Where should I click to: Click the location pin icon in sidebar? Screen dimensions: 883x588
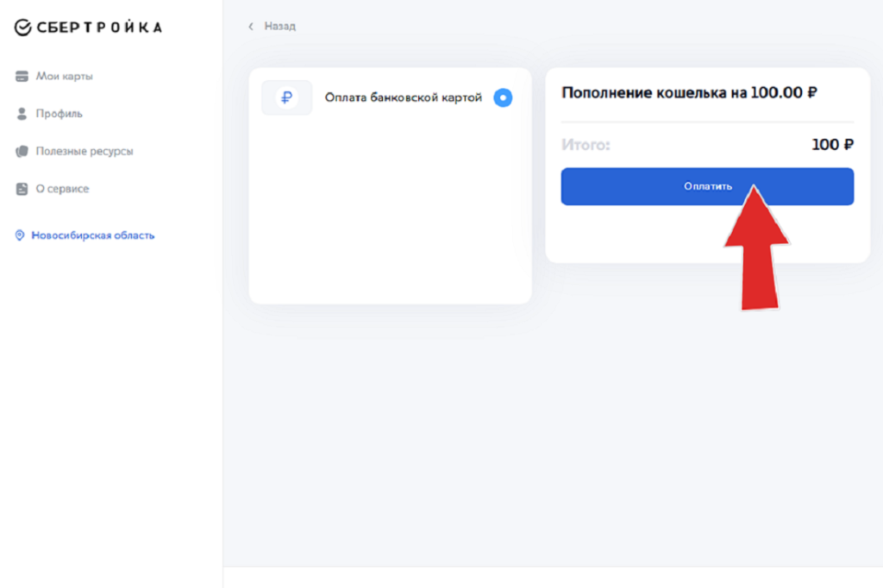pyautogui.click(x=20, y=235)
